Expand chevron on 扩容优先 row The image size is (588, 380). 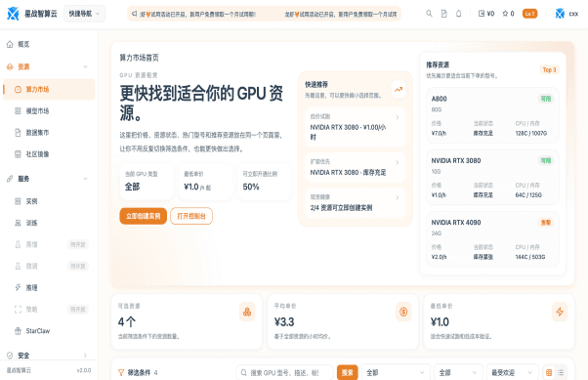398,162
